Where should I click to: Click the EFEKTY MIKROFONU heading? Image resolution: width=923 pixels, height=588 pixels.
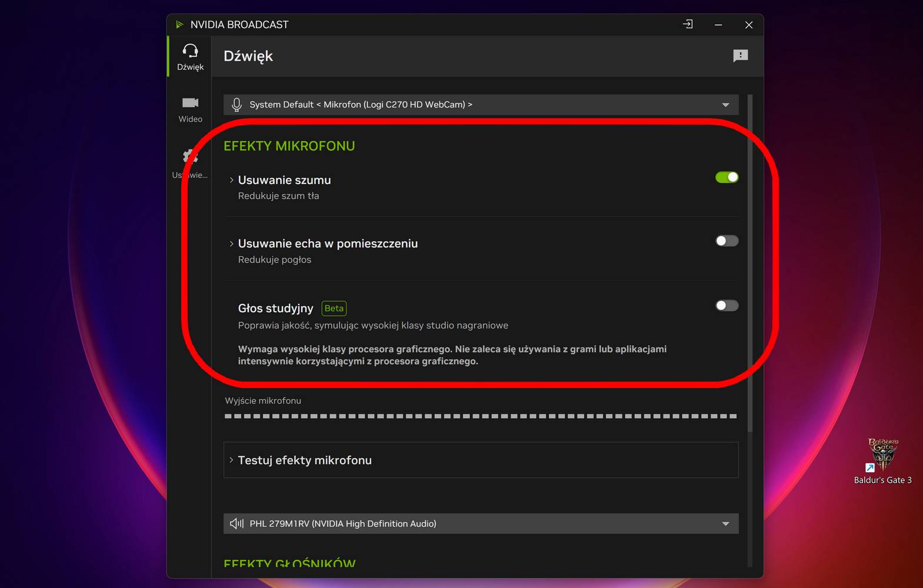click(x=289, y=146)
